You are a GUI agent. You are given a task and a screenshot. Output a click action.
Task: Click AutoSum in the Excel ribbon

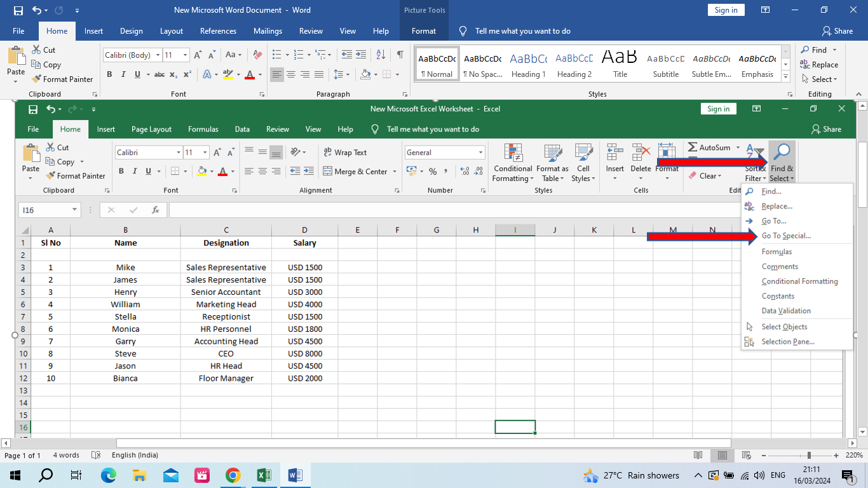(709, 147)
